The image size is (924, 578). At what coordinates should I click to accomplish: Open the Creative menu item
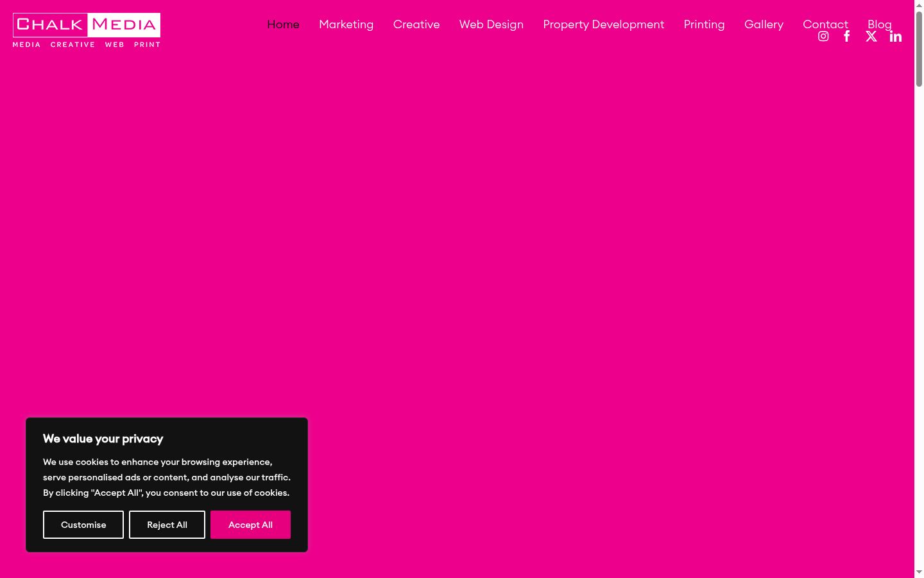click(416, 24)
